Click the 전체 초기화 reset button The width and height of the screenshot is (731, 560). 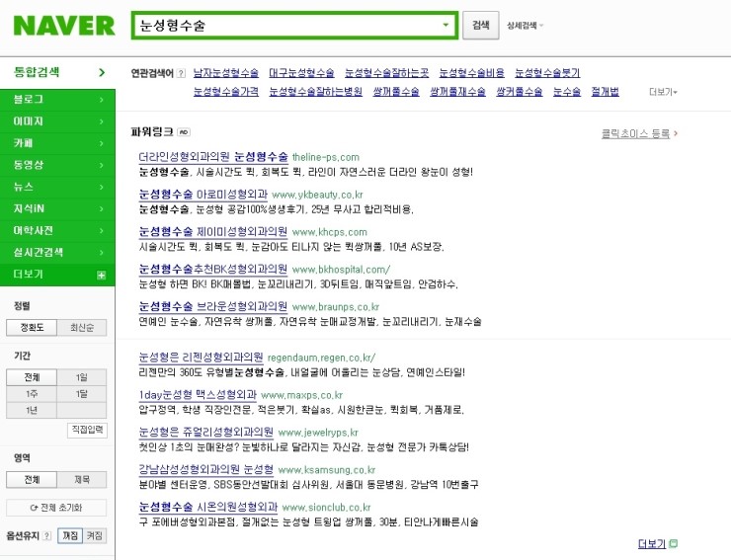(x=56, y=508)
